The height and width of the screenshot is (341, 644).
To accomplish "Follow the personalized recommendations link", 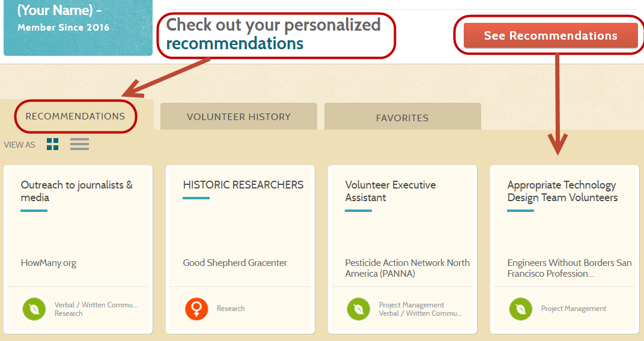I will tap(234, 43).
